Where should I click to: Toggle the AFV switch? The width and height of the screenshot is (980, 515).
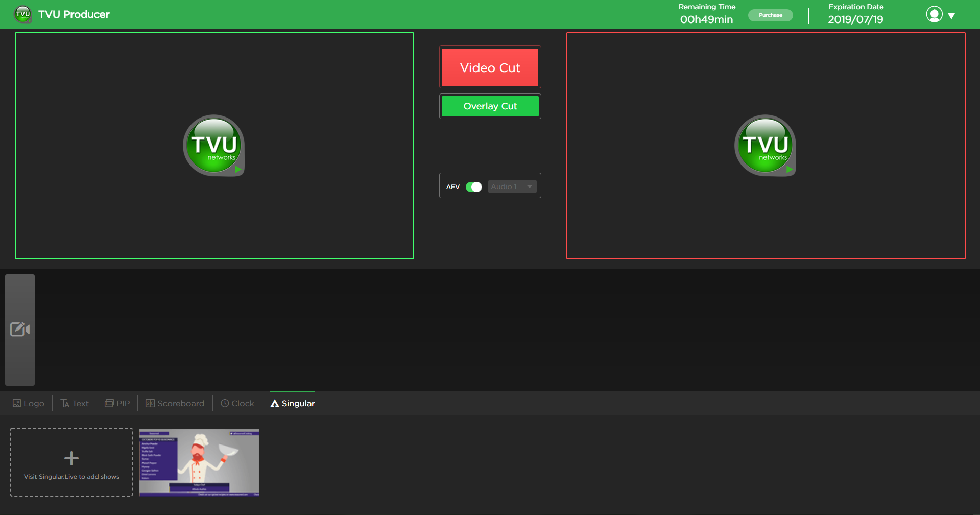(473, 187)
